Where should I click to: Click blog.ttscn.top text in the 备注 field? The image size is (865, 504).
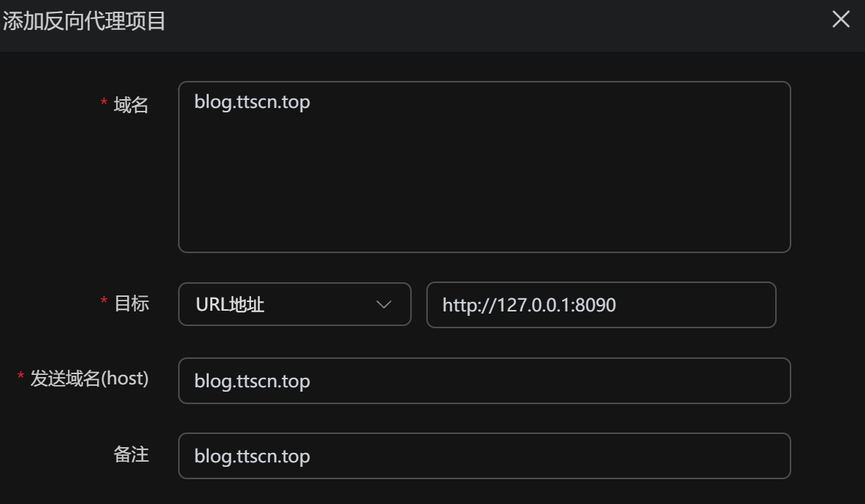tap(252, 456)
